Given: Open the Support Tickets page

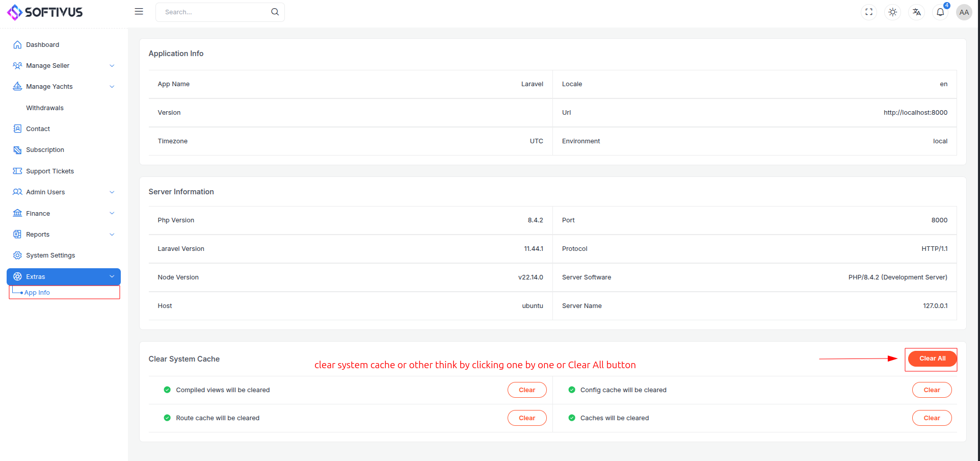Looking at the screenshot, I should tap(49, 171).
